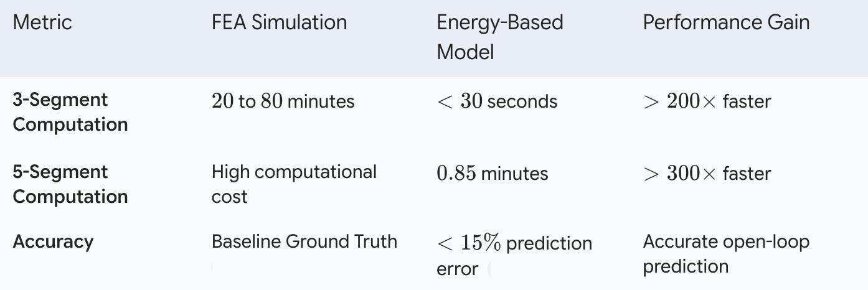
Task: Select the Accurate open-loop prediction cell
Action: click(726, 254)
